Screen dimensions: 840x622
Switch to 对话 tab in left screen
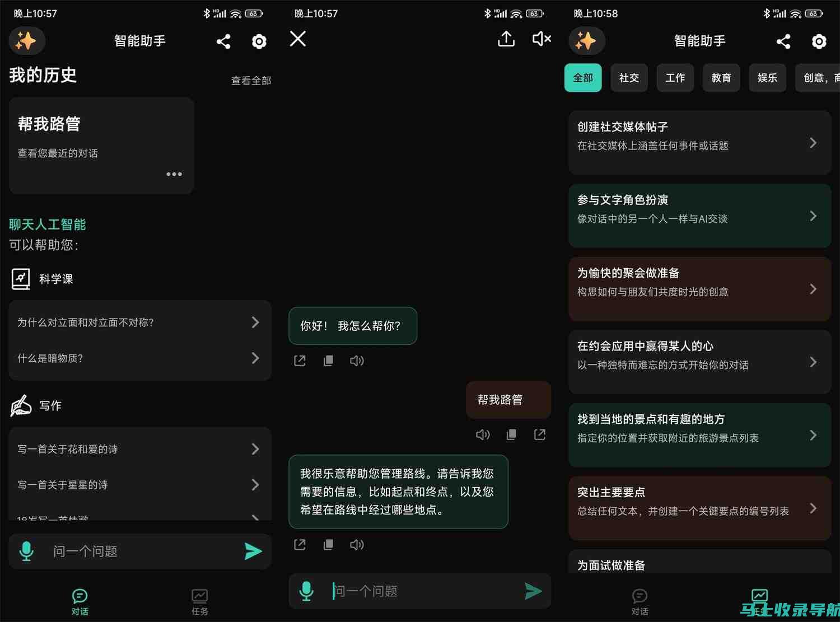point(80,602)
